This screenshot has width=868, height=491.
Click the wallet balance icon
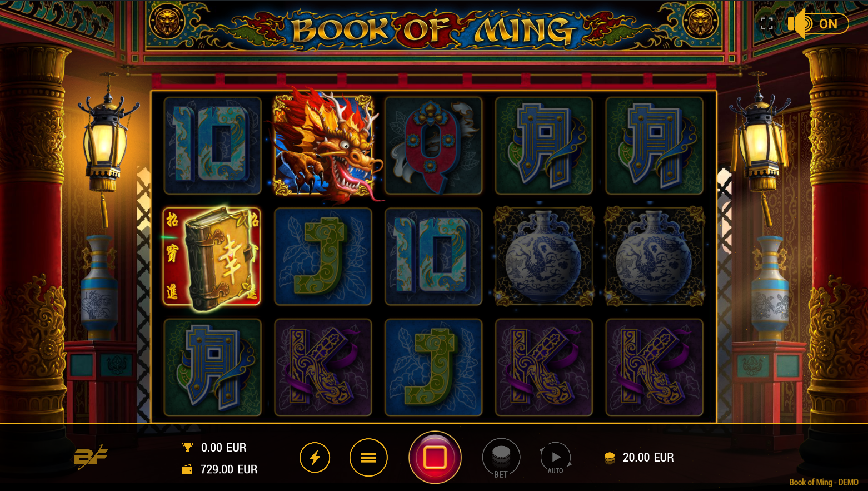(188, 470)
